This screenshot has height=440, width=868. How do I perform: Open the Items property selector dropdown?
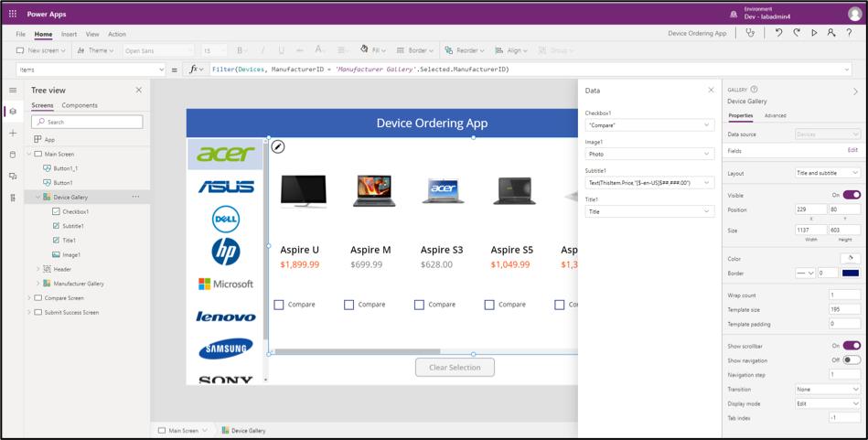(91, 70)
